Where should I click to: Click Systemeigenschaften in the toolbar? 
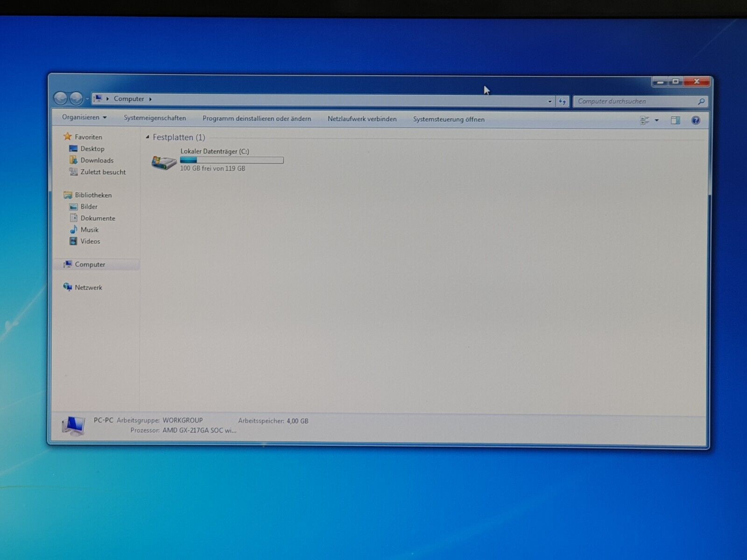click(155, 118)
